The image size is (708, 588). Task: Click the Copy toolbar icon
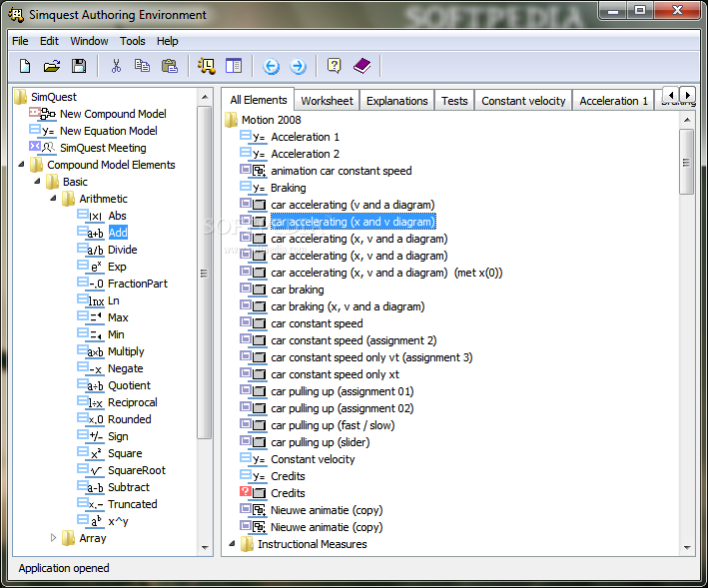tap(142, 66)
